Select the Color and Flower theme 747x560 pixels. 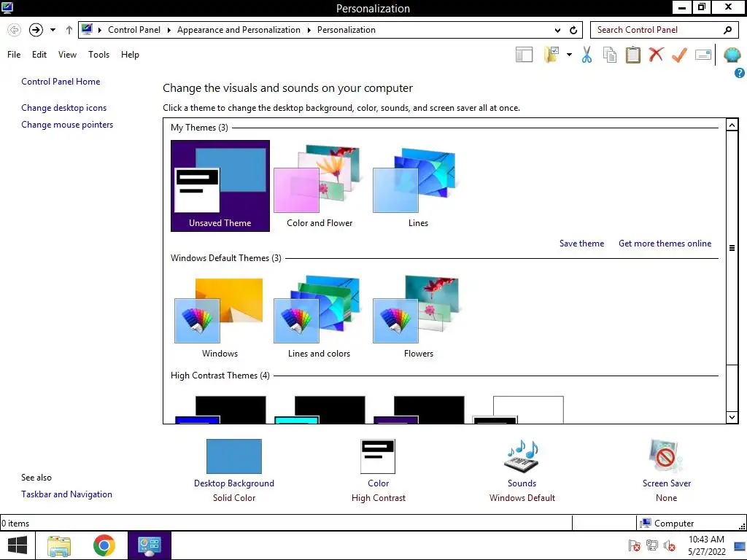320,186
